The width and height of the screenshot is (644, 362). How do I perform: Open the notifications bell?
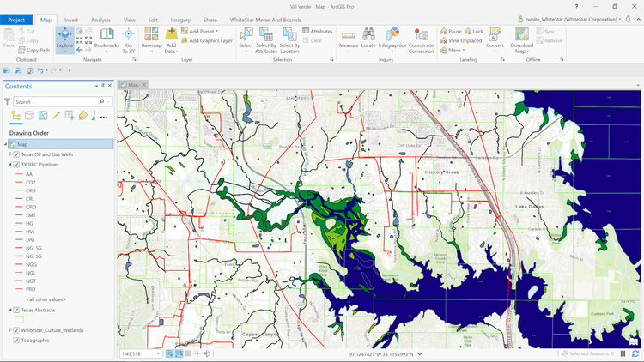(628, 19)
